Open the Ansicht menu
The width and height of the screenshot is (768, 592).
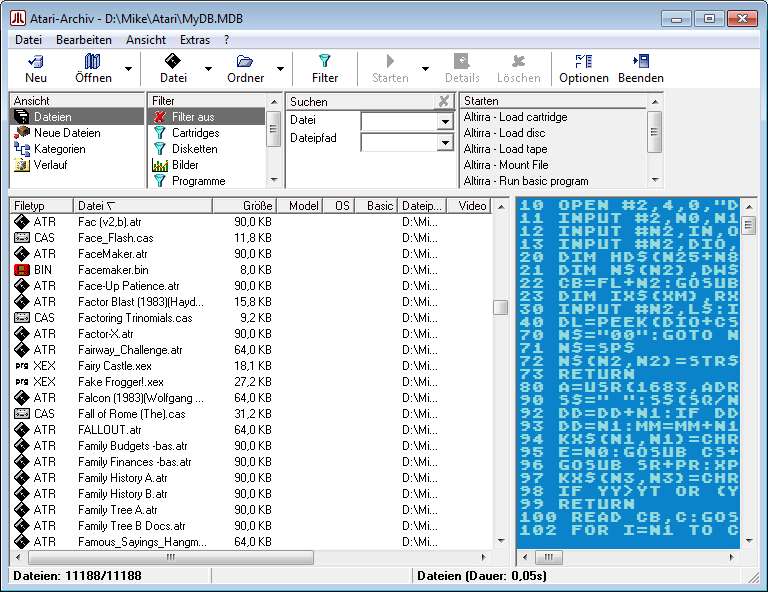pyautogui.click(x=146, y=40)
